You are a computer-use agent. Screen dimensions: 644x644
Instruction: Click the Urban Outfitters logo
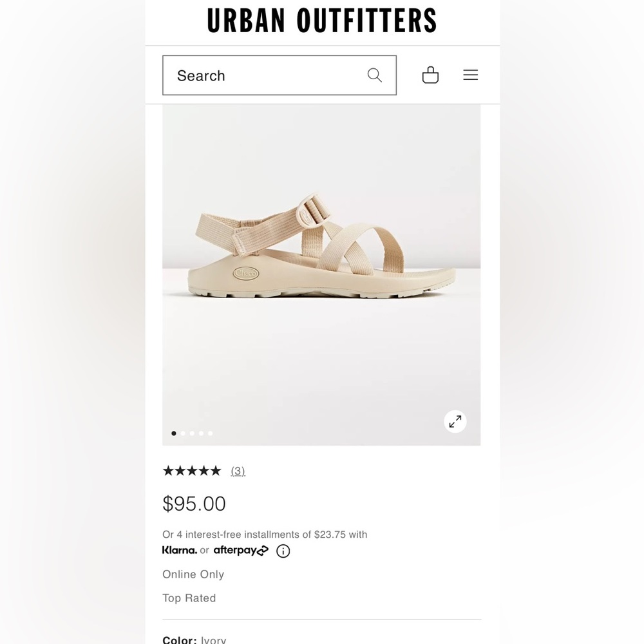[321, 20]
